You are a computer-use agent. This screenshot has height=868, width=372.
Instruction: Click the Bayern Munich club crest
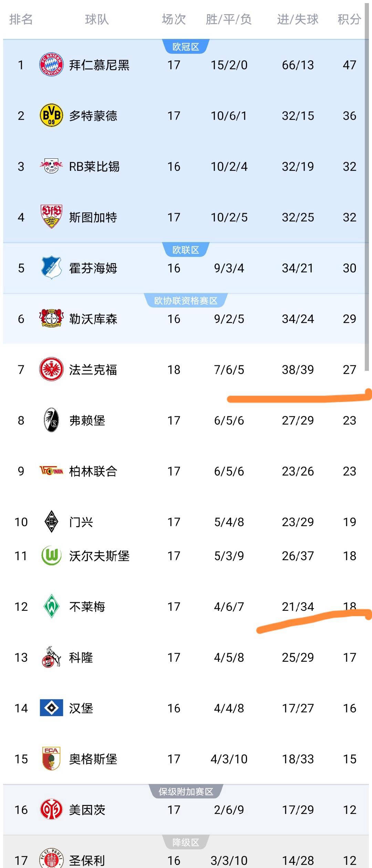click(x=51, y=65)
